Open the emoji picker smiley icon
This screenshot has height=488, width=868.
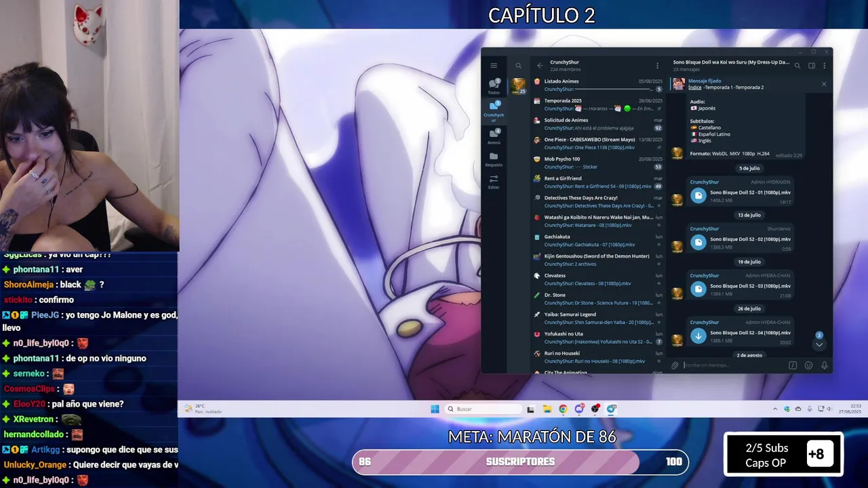pos(808,365)
